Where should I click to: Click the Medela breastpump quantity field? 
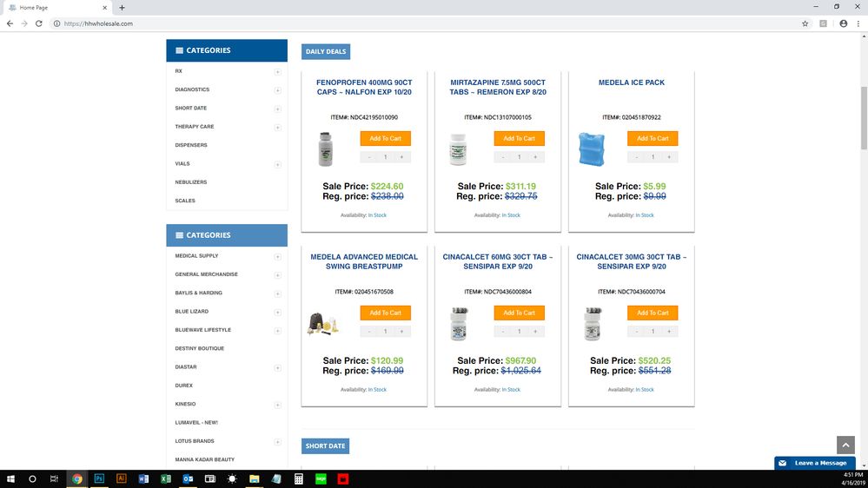click(x=385, y=332)
